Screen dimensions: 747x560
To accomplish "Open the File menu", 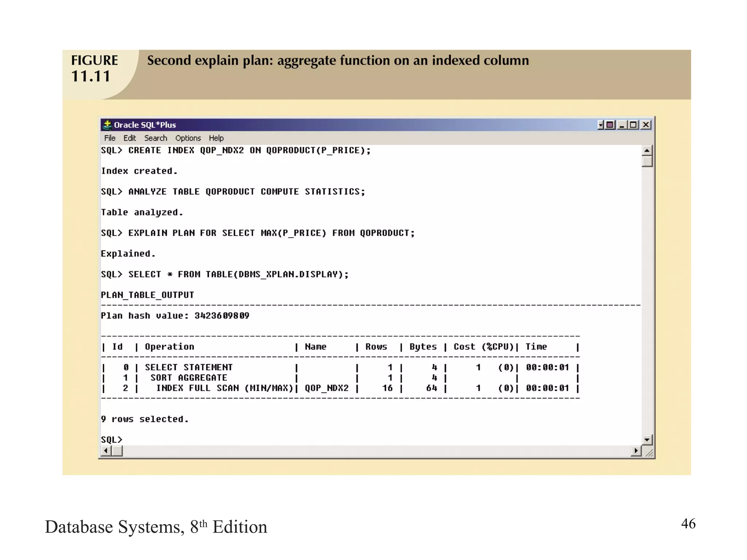I will (109, 138).
